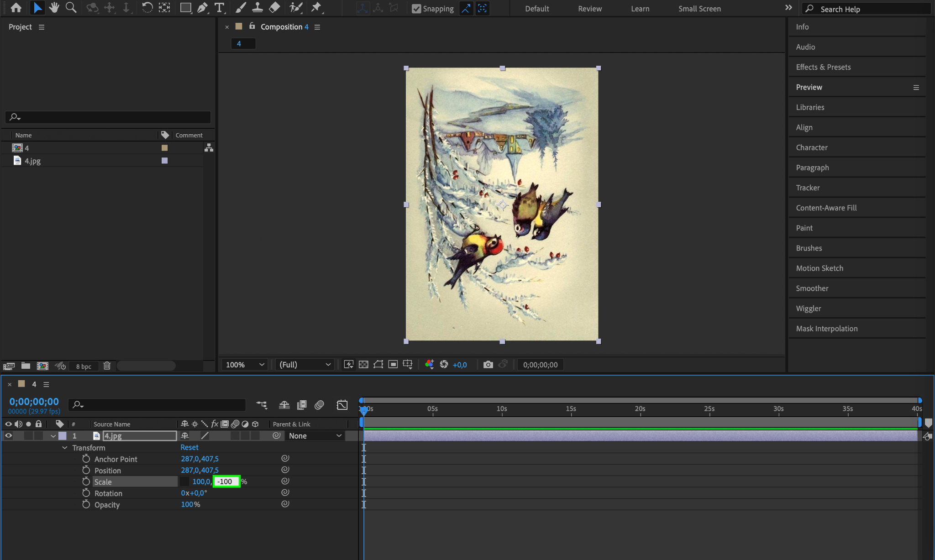Click the 8 bpc color depth button
Screen dimensions: 935x560
84,366
